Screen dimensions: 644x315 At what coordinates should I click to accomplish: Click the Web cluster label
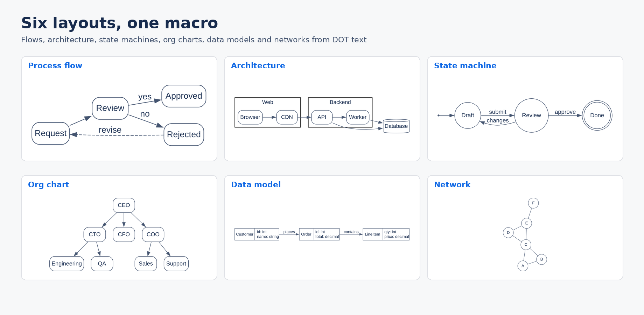(x=268, y=102)
